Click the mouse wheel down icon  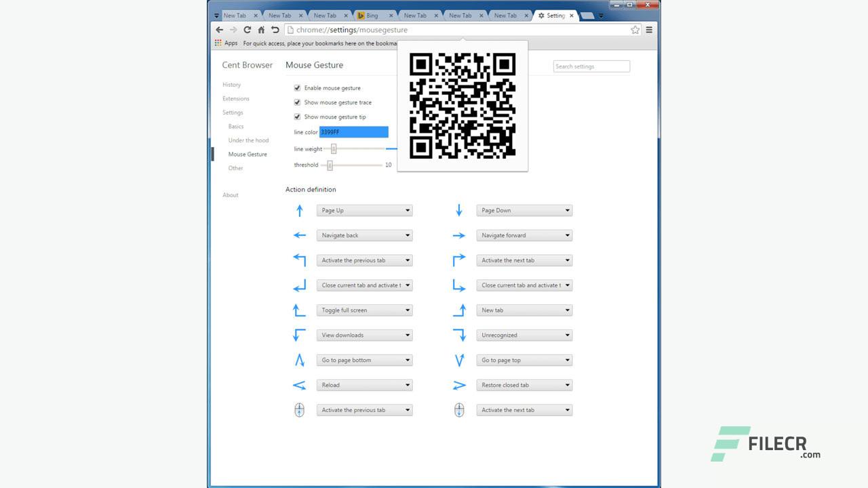tap(459, 410)
